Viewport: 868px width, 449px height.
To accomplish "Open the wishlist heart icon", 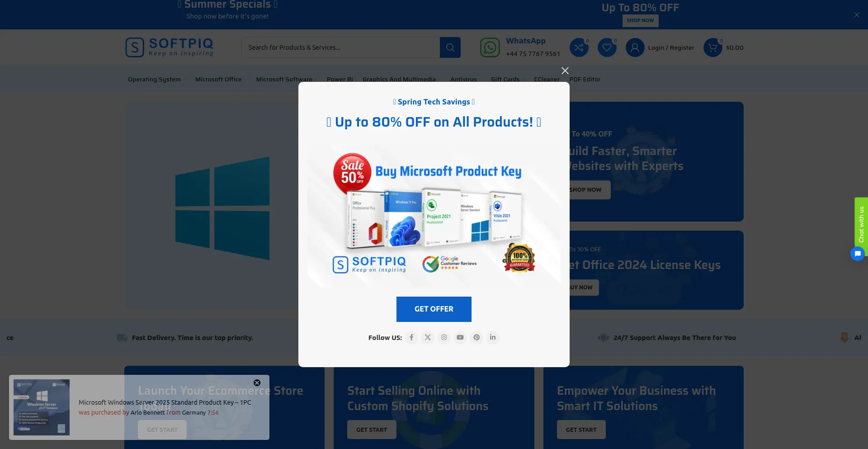I will tap(607, 47).
